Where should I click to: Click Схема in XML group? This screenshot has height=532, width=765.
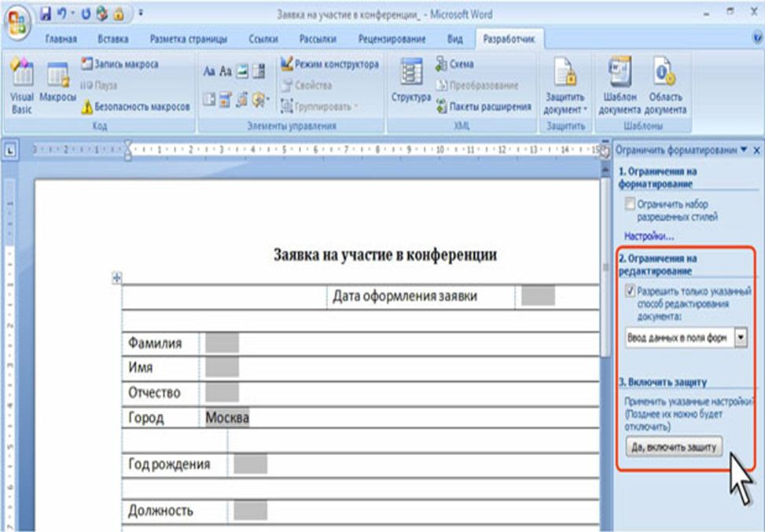pos(454,64)
